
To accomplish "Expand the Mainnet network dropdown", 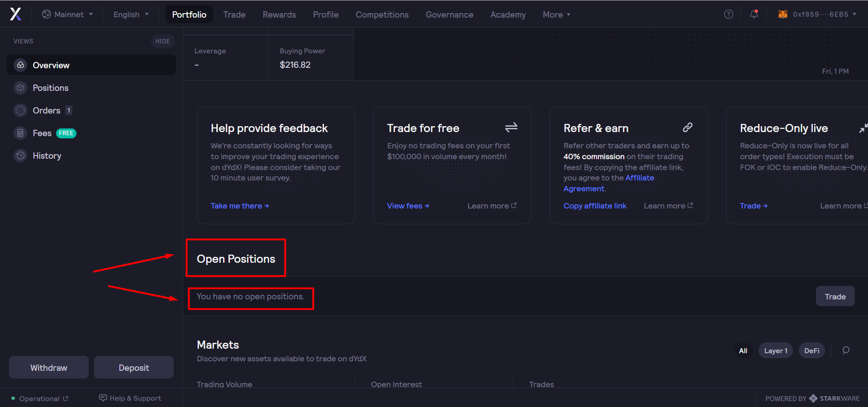I will click(x=67, y=14).
